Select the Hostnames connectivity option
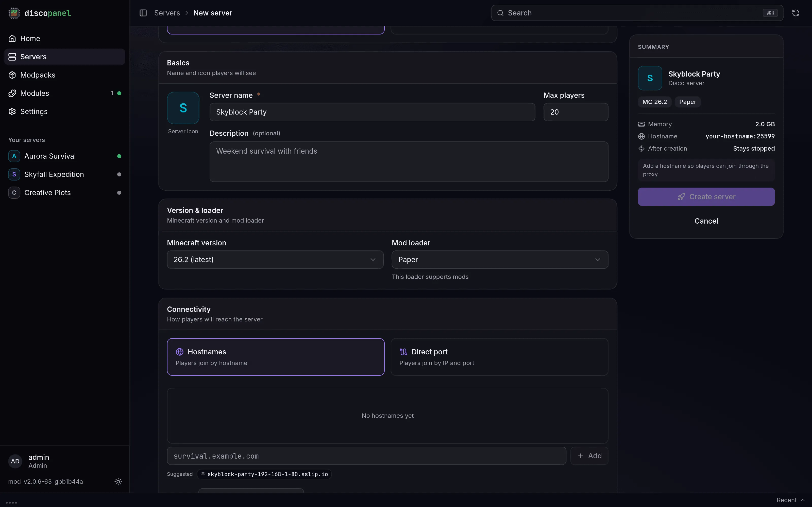The height and width of the screenshot is (507, 812). pos(276,357)
